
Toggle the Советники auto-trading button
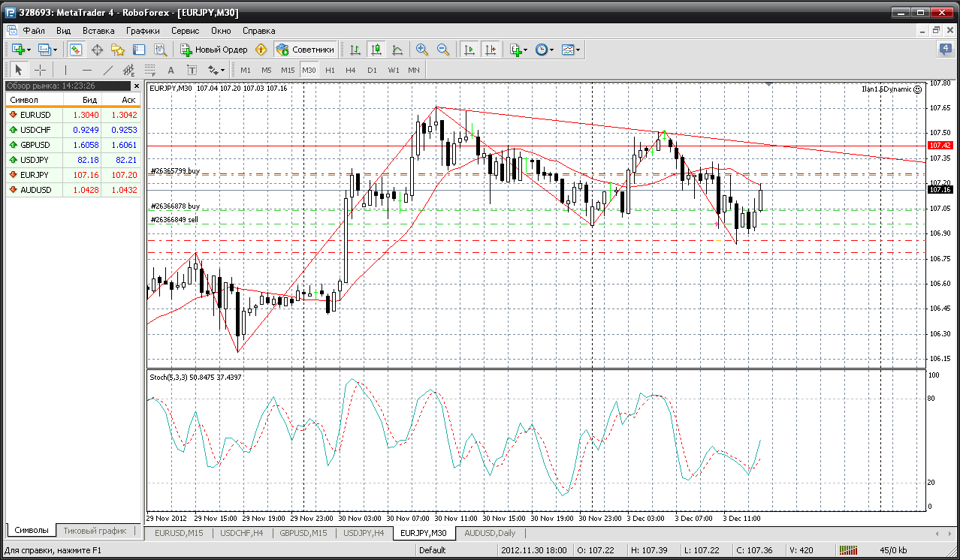pyautogui.click(x=305, y=50)
